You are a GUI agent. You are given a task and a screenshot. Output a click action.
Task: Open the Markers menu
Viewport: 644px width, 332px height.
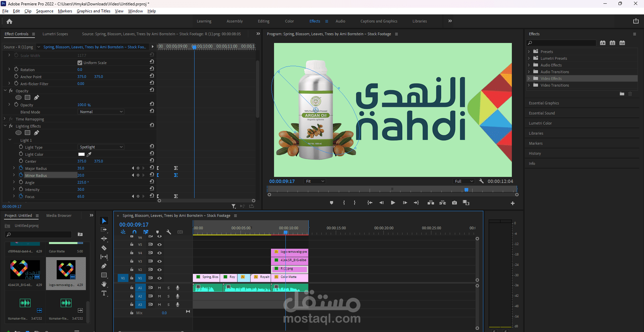[65, 11]
